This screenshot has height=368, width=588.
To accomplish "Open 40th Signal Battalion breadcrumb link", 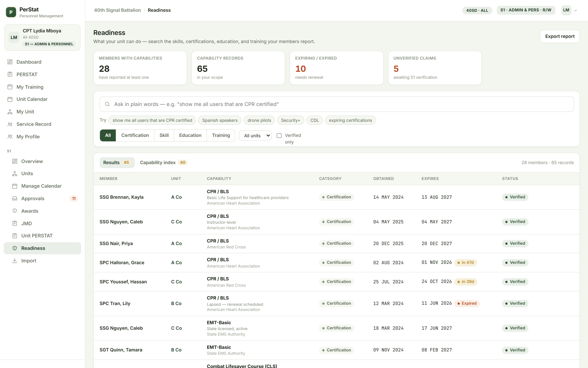I will 117,10.
